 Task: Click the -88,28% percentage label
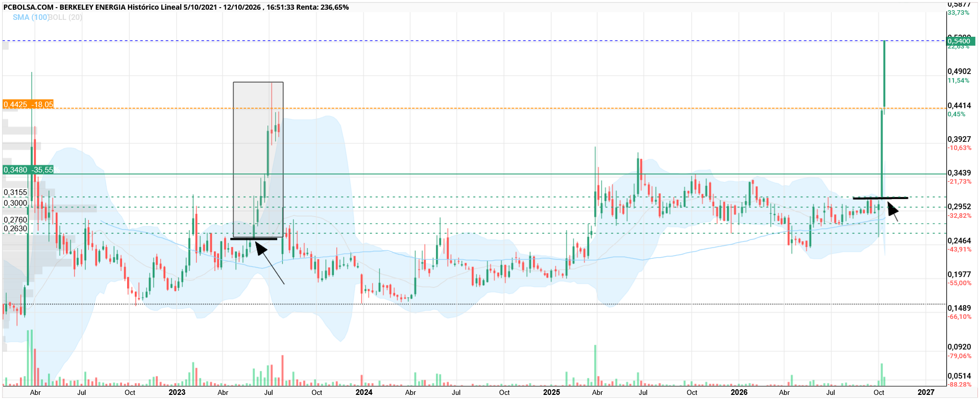[960, 385]
